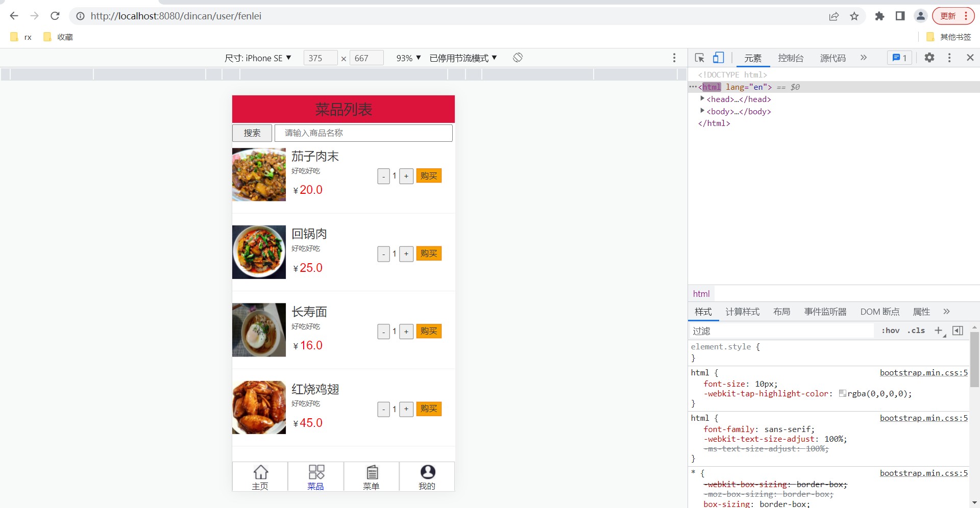Toggle the :hov element state panel

point(891,331)
